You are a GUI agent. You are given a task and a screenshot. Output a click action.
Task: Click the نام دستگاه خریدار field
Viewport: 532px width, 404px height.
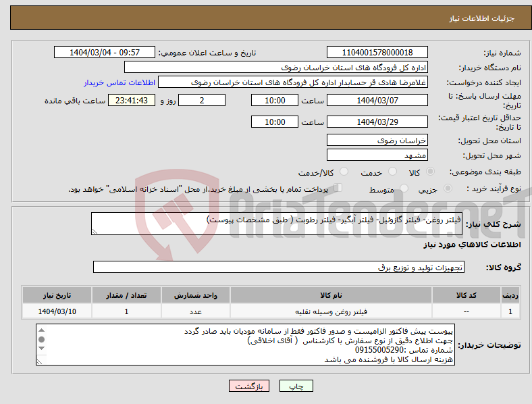coord(276,67)
